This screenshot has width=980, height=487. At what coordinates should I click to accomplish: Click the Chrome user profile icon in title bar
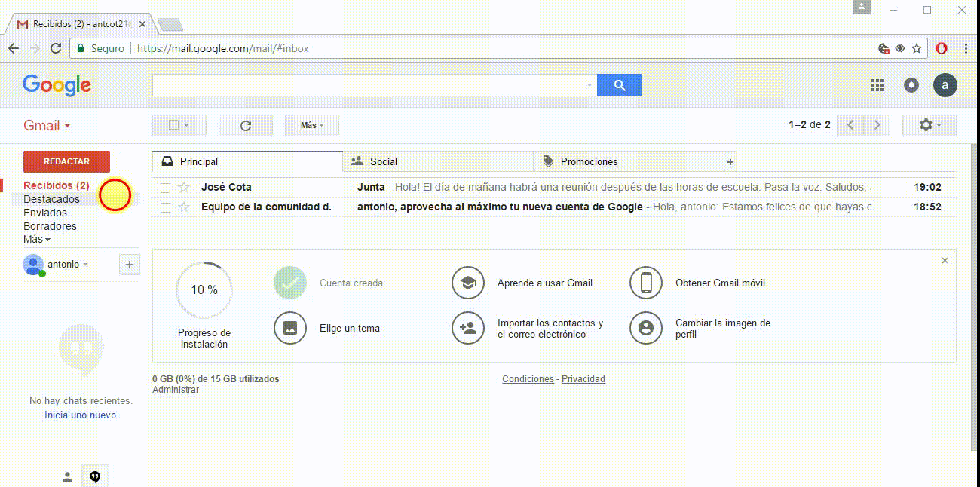(862, 7)
